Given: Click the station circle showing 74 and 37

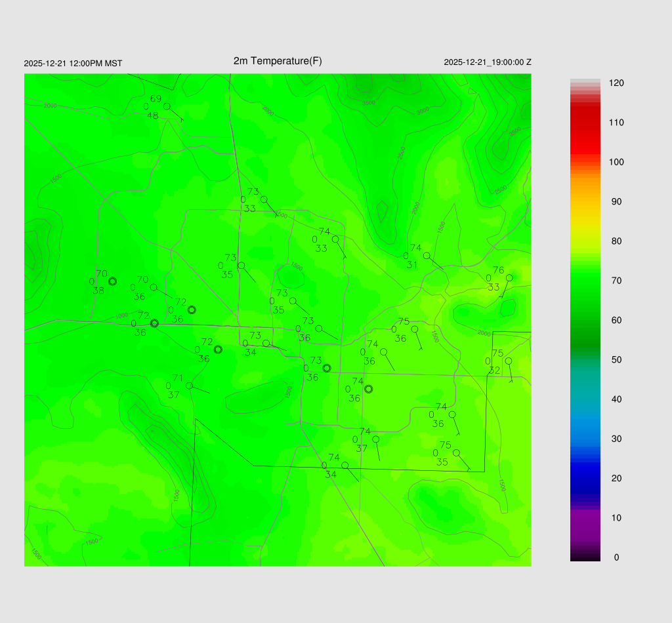Looking at the screenshot, I should 375,439.
